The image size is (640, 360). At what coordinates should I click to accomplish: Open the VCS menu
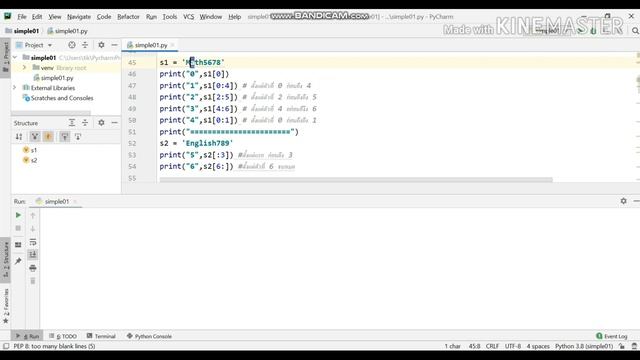tap(188, 17)
